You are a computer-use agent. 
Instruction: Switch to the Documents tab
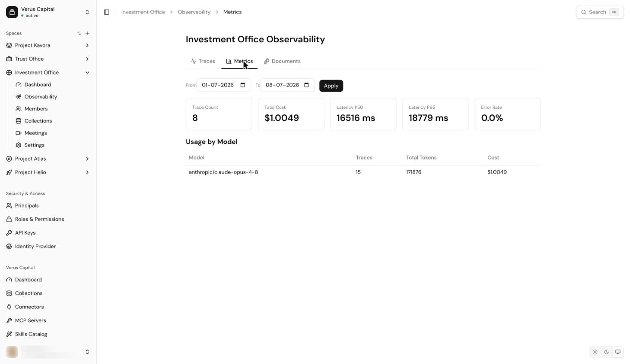(282, 61)
